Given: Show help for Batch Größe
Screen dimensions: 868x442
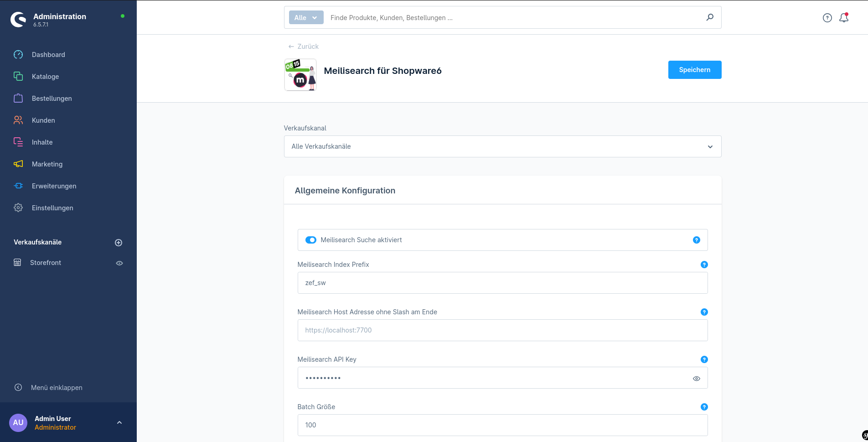Looking at the screenshot, I should click(x=704, y=407).
